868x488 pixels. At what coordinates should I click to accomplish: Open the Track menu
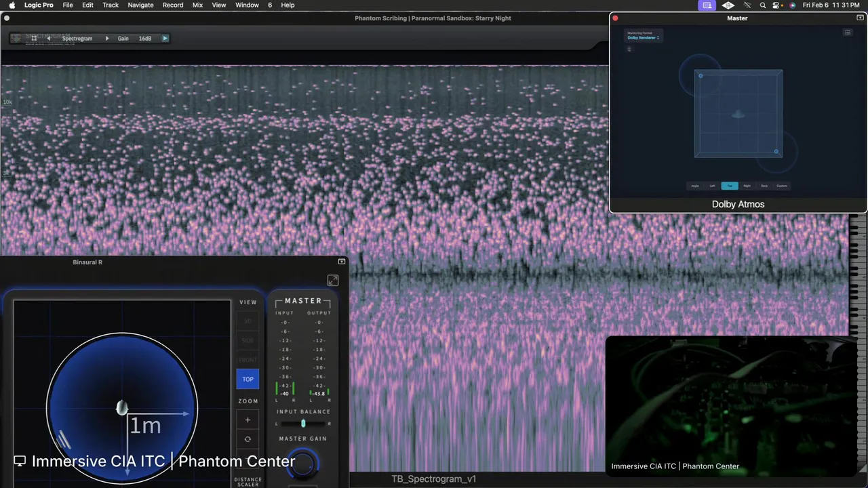point(111,5)
